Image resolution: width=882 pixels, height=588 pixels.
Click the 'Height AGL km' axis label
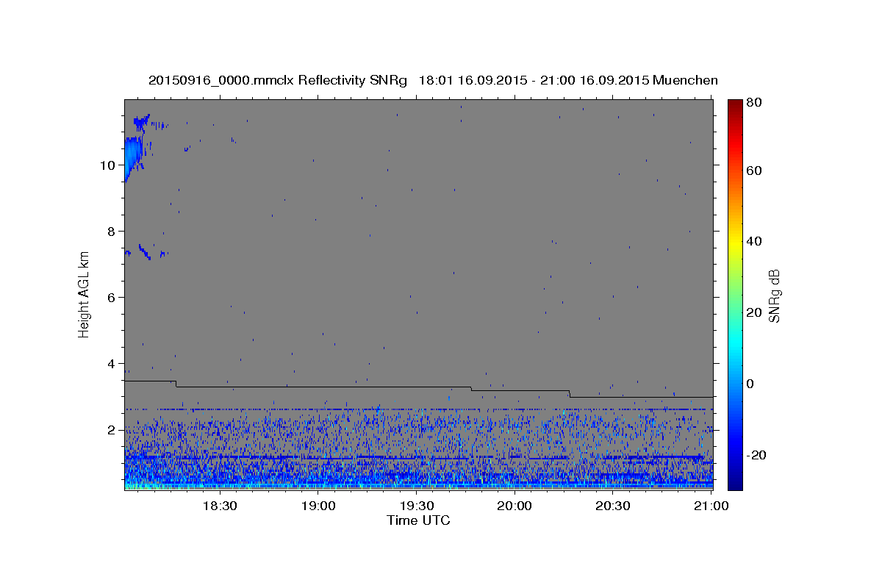pos(85,294)
